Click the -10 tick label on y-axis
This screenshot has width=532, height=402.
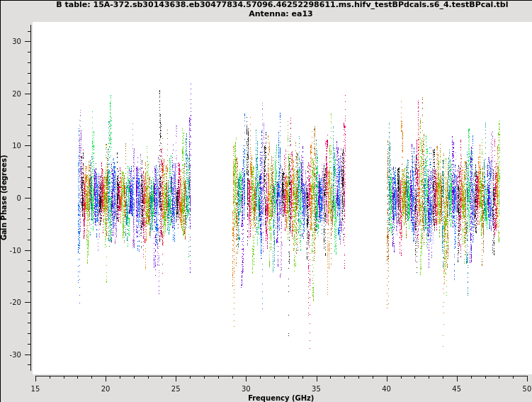[x=15, y=250]
